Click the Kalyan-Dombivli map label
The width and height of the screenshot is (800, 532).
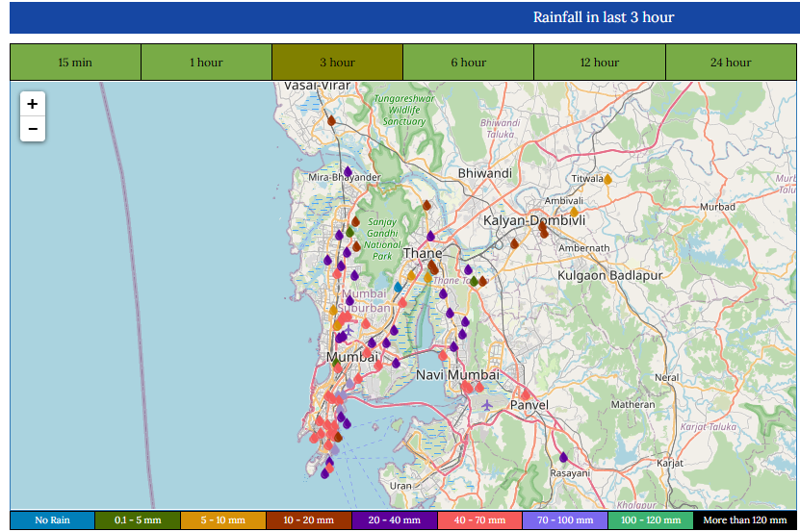(x=534, y=220)
